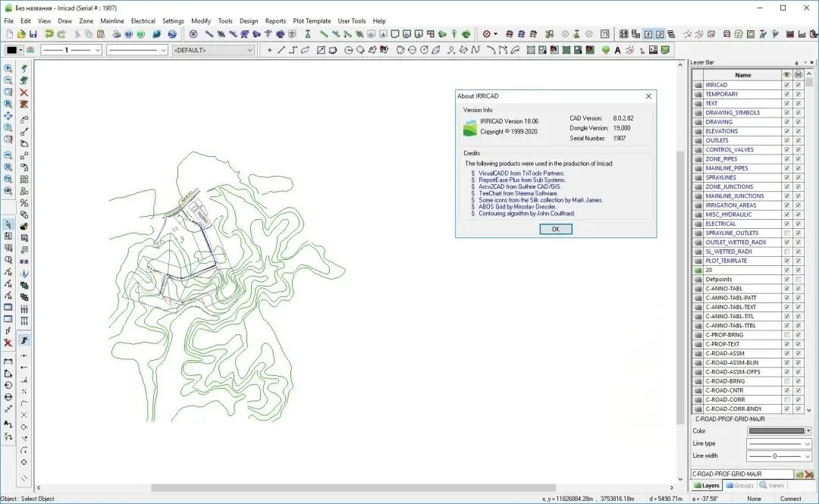Click the red circled X cancel icon
This screenshot has height=504, width=819.
[x=486, y=34]
